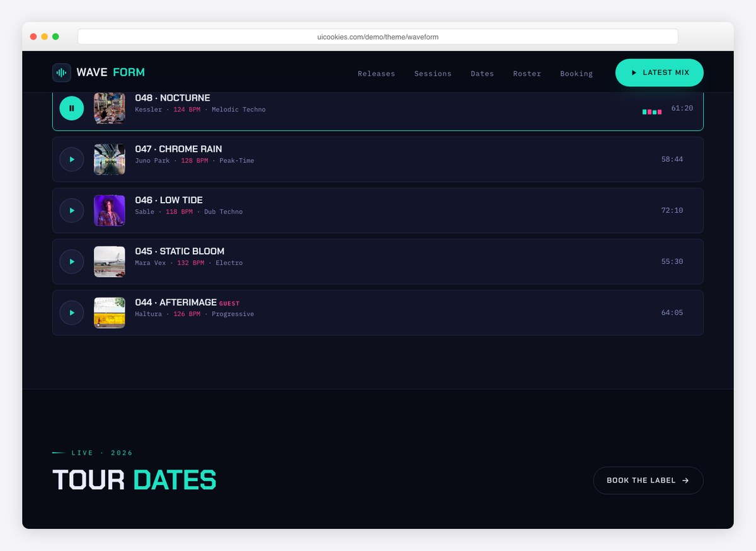This screenshot has width=756, height=551.
Task: Play the 044 Afterimage mix
Action: tap(72, 312)
